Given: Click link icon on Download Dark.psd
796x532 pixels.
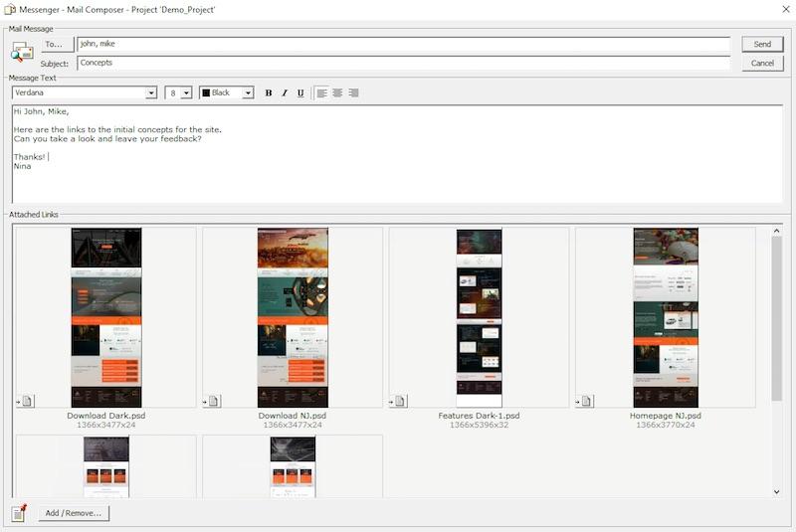Looking at the screenshot, I should (x=25, y=401).
